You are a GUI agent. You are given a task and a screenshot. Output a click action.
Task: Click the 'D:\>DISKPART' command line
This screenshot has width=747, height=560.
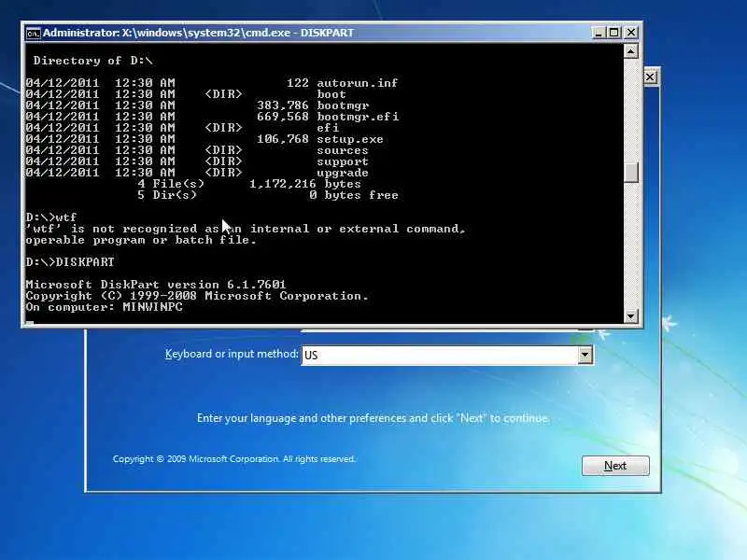[70, 262]
